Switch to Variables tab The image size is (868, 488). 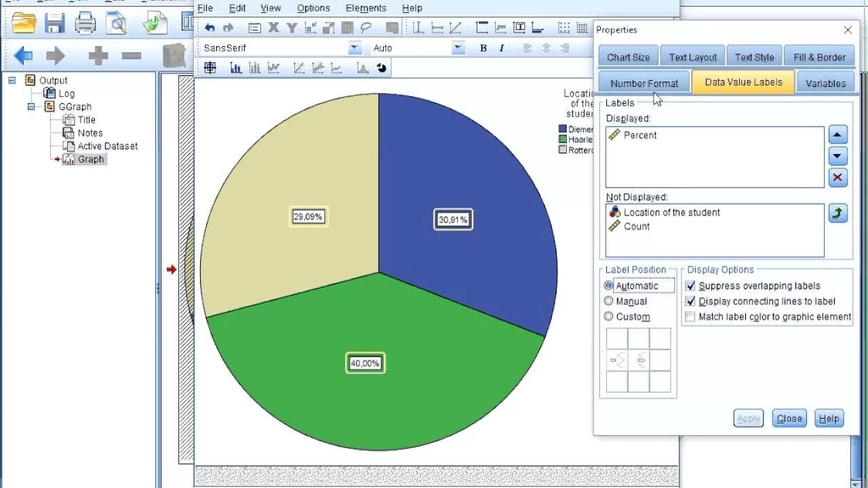pos(825,83)
